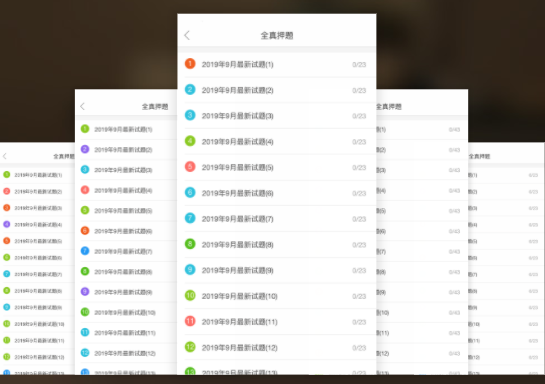The width and height of the screenshot is (545, 384).
Task: Open 2019年9月最新试题(5) on far-left screen
Action: [38, 241]
